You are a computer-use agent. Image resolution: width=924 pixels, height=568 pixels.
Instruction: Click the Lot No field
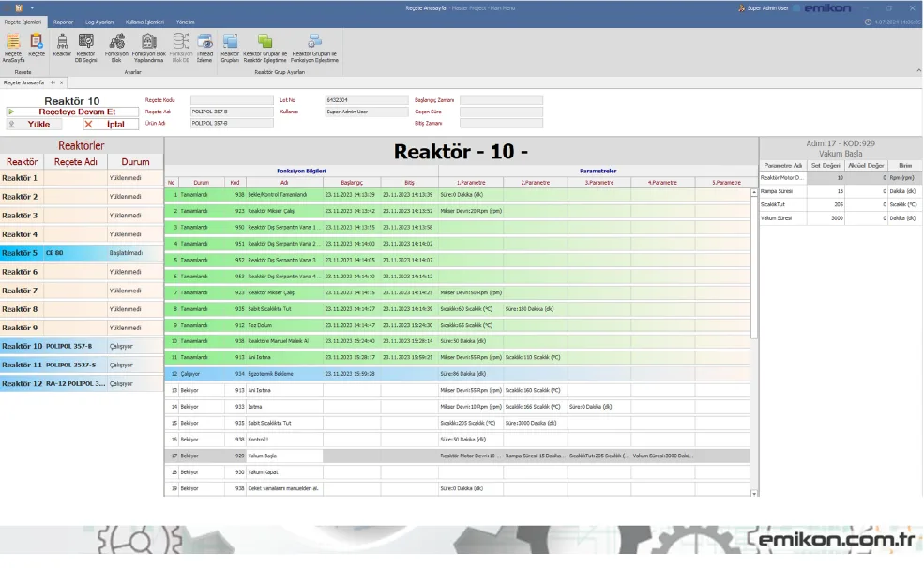366,100
